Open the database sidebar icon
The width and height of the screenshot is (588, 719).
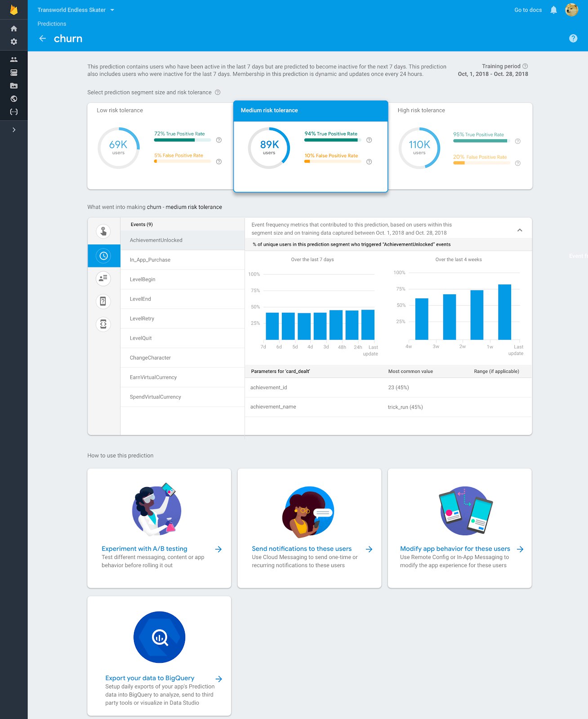[14, 72]
